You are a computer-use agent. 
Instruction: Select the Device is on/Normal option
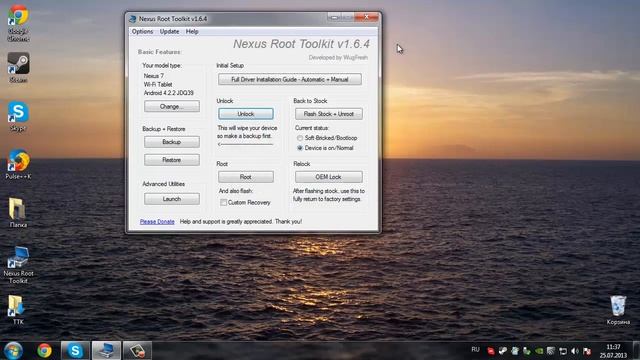pos(300,148)
